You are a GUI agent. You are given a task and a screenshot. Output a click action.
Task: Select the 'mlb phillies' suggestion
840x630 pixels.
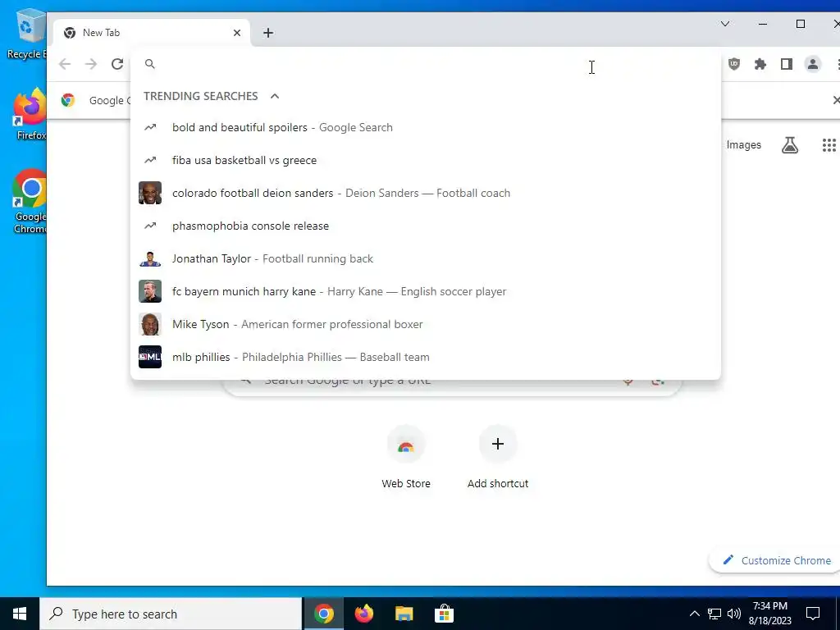[x=426, y=357]
